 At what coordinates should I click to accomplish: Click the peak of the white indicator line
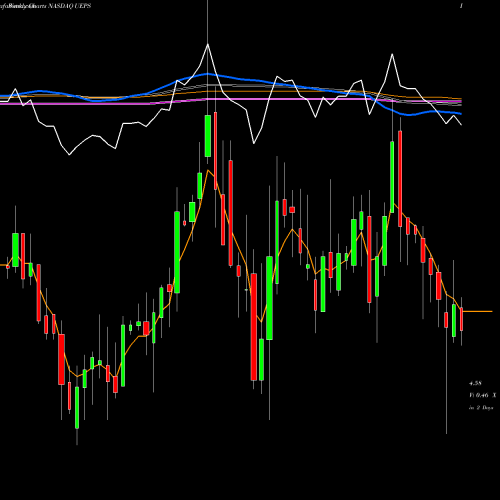pyautogui.click(x=208, y=44)
